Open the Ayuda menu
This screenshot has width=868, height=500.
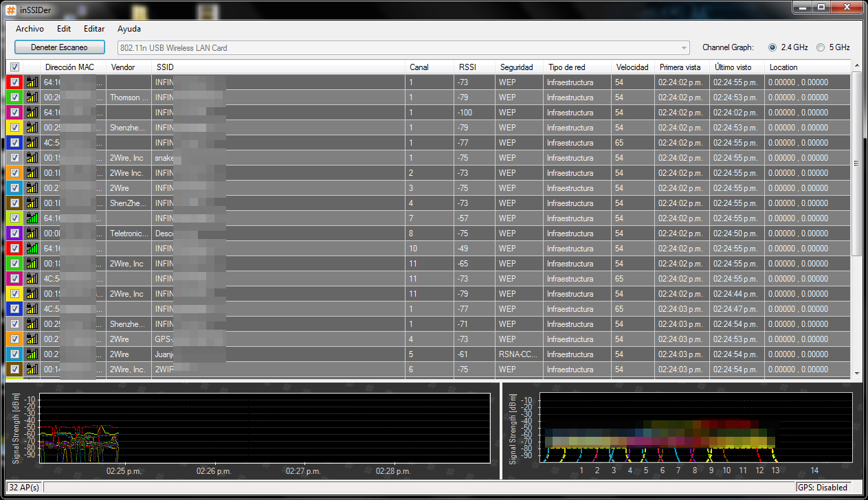(129, 29)
